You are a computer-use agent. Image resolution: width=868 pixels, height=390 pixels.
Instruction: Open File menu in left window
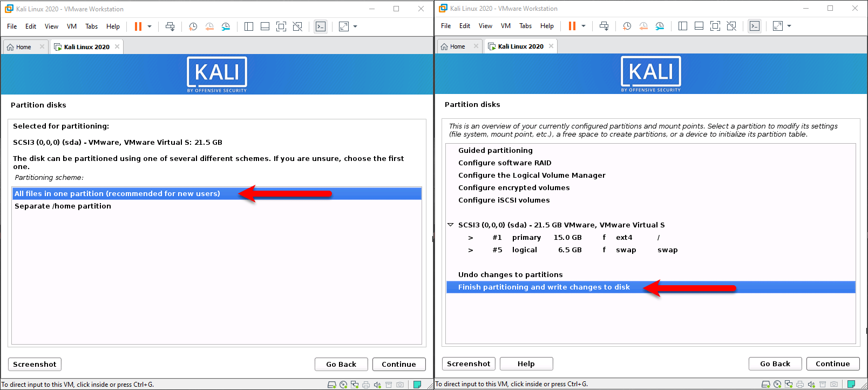pos(12,26)
